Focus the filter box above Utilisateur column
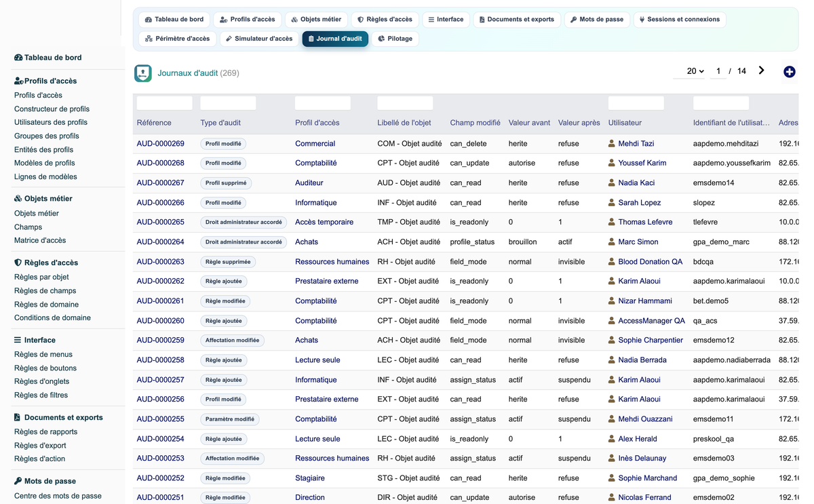Screen dimensions: 814x504 (636, 103)
